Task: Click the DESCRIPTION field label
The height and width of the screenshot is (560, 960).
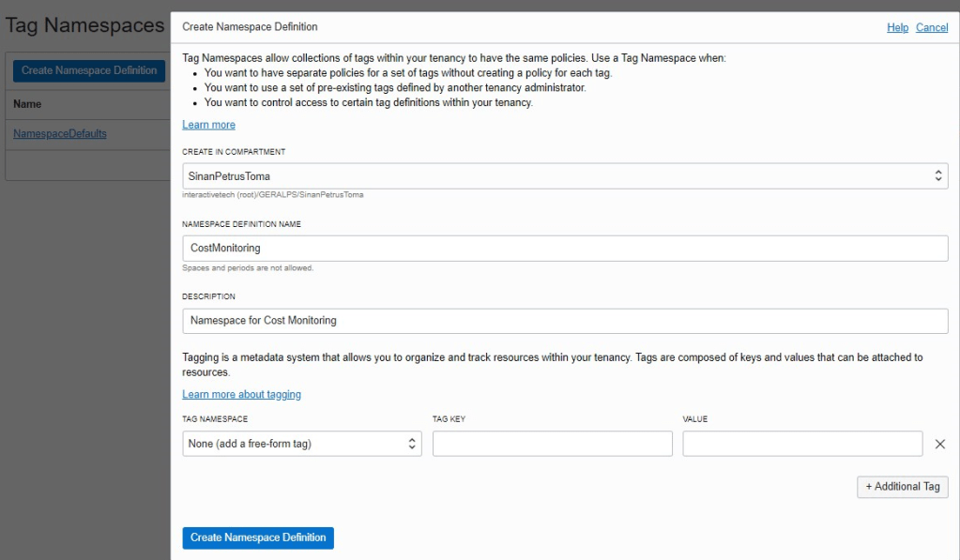Action: point(208,296)
